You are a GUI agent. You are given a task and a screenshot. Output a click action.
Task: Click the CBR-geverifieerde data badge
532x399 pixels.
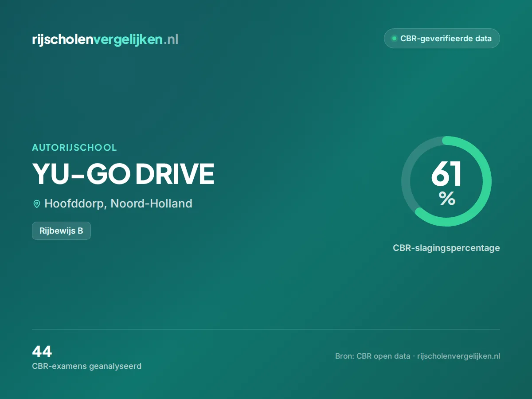tap(442, 39)
